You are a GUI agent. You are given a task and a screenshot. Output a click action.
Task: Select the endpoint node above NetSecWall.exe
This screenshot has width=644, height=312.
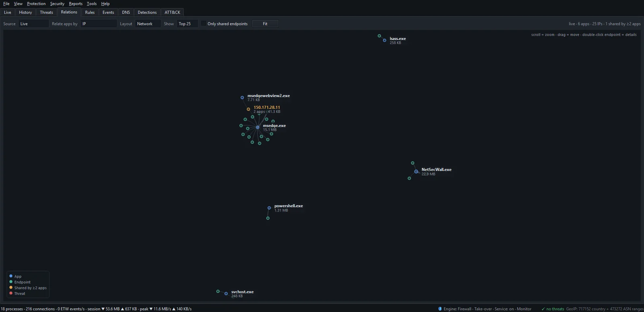click(413, 163)
